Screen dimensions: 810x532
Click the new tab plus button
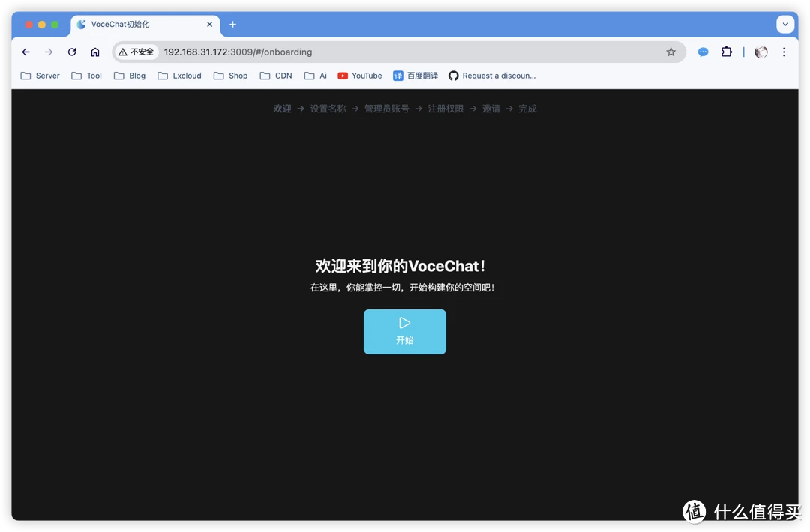[x=232, y=25]
